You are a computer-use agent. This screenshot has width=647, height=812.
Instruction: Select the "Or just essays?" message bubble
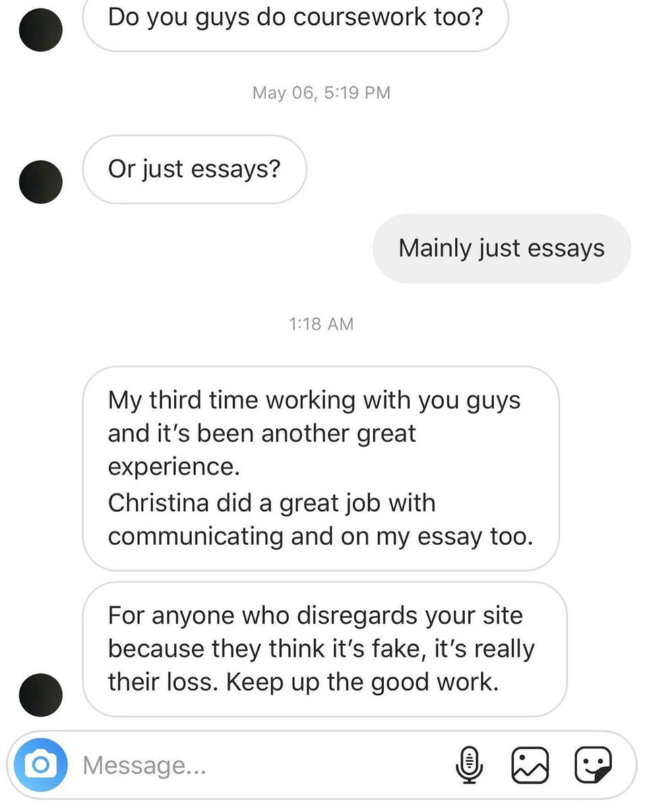(x=195, y=169)
